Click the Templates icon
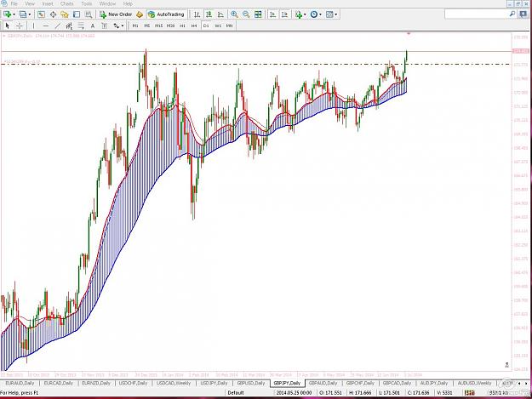The image size is (532, 399). (x=329, y=14)
